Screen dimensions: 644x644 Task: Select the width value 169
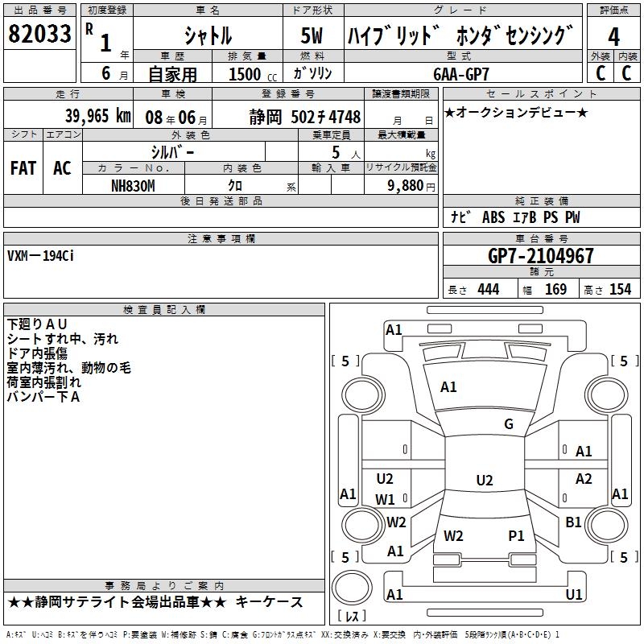coord(555,290)
